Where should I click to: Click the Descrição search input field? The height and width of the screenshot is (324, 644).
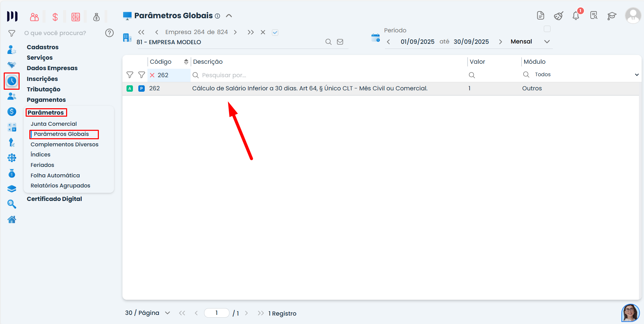tap(329, 75)
